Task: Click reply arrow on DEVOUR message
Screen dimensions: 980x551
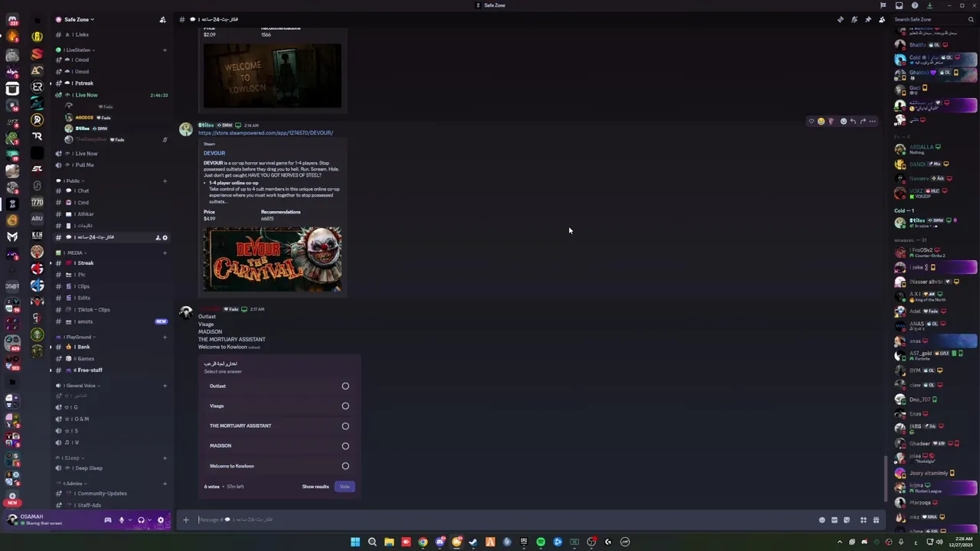Action: point(853,121)
